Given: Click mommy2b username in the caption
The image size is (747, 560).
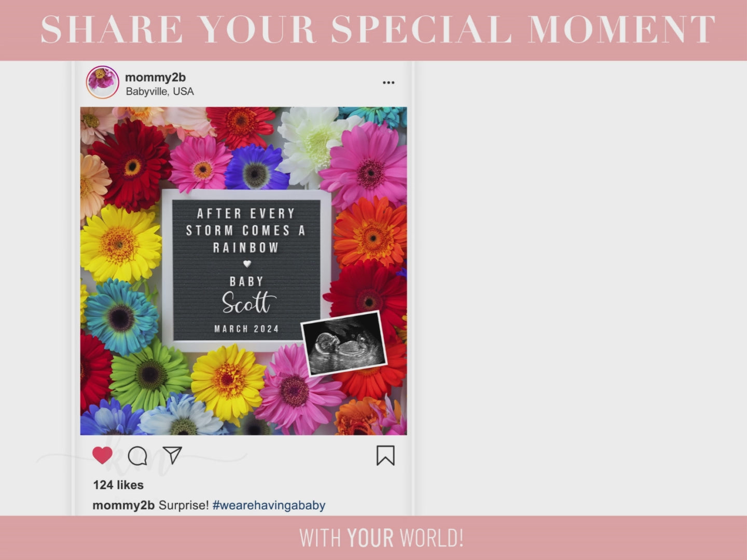Looking at the screenshot, I should (123, 505).
